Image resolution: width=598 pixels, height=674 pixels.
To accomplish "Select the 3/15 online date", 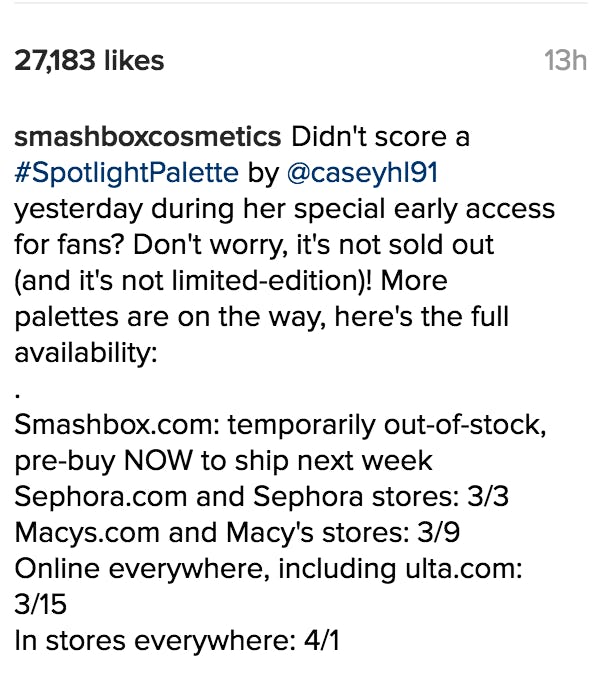I will 40,604.
